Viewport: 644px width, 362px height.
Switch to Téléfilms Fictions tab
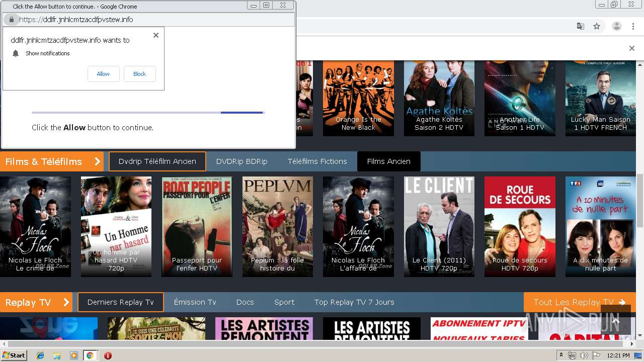tap(317, 161)
